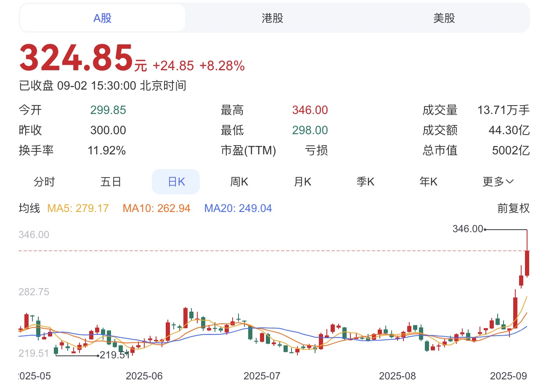Viewport: 546px width, 392px height.
Task: Open the 前复权 price adjustment option
Action: (x=513, y=208)
